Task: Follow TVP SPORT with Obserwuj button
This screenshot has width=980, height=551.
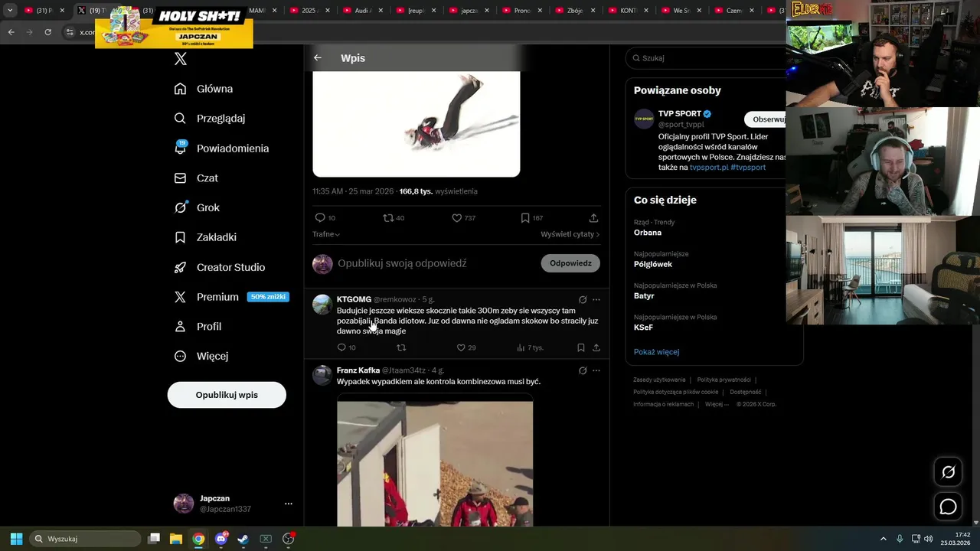Action: coord(766,119)
